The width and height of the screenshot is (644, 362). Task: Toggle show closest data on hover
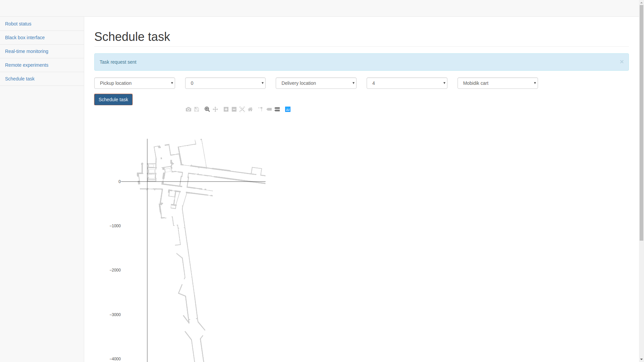tap(269, 109)
